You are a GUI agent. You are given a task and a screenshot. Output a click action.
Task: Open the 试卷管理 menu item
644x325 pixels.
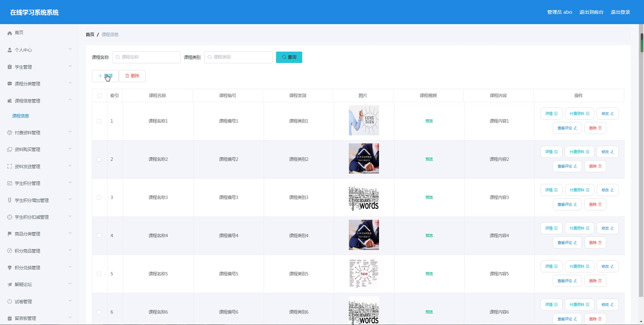[39, 302]
